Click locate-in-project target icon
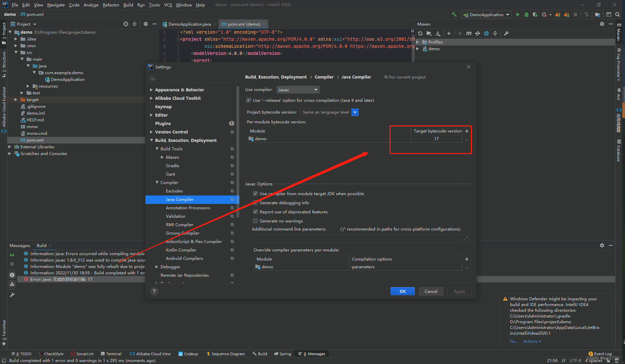This screenshot has height=364, width=625. pos(126,24)
